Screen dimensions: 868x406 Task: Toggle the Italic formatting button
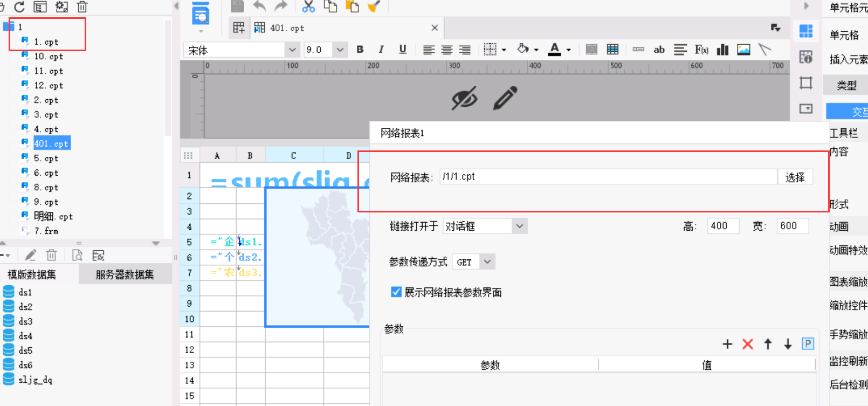point(381,50)
